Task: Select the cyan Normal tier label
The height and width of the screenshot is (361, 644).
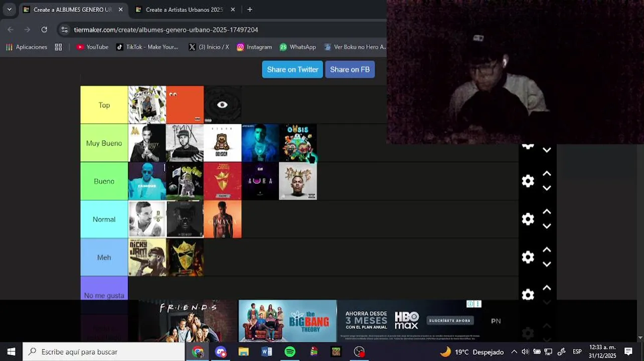Action: [104, 219]
